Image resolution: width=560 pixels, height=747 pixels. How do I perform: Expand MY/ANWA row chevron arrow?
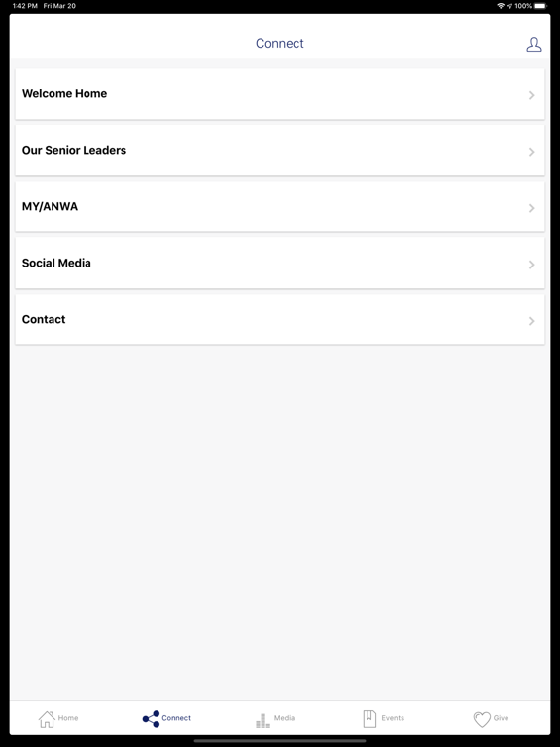pyautogui.click(x=532, y=208)
